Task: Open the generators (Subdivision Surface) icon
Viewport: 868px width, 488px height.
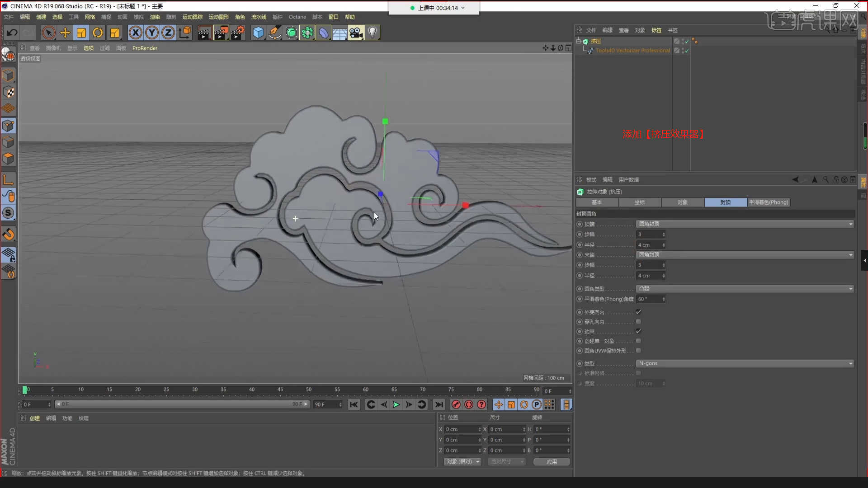Action: [291, 33]
